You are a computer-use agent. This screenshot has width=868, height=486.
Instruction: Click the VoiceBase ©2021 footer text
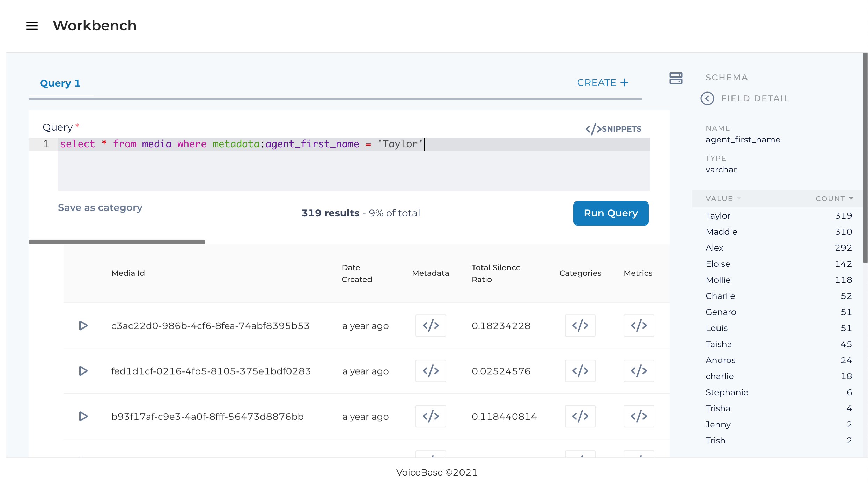(436, 473)
